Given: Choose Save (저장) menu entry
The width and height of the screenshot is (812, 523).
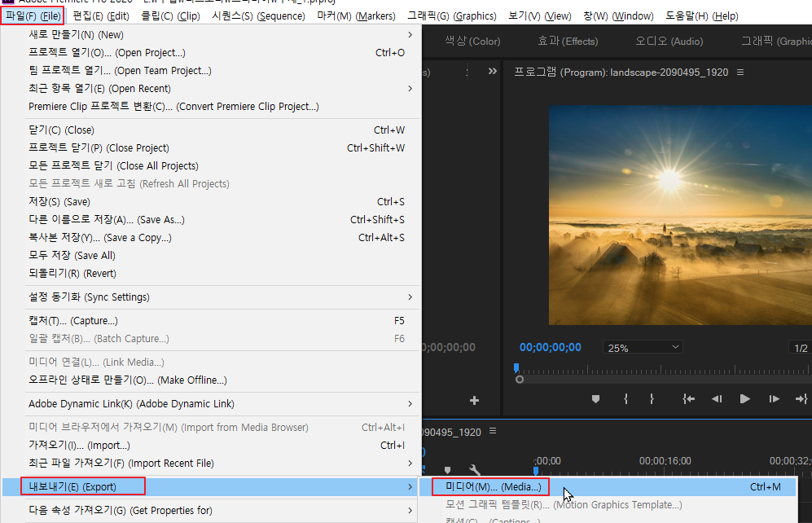Looking at the screenshot, I should pos(222,201).
